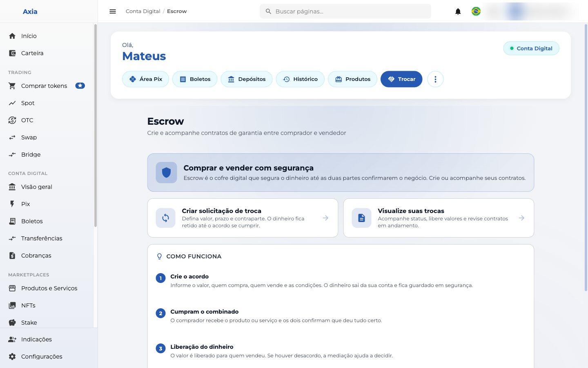588x368 pixels.
Task: Open the notifications bell
Action: tap(458, 11)
